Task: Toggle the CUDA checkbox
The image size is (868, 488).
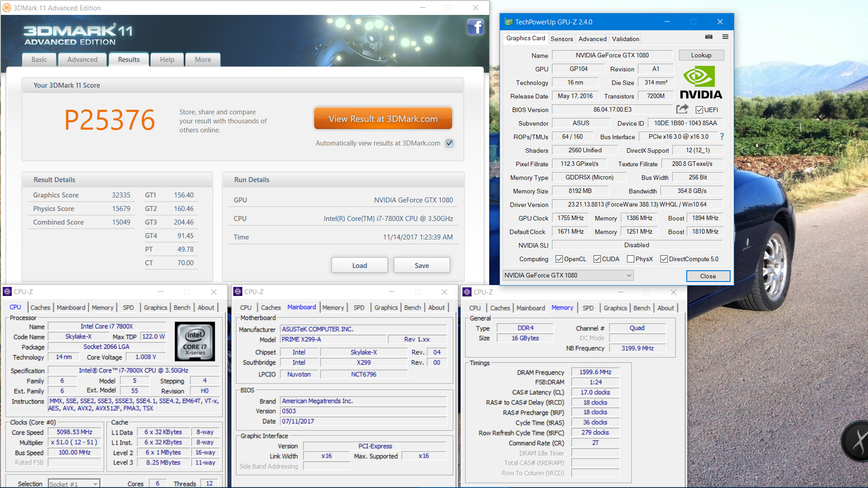Action: point(597,259)
